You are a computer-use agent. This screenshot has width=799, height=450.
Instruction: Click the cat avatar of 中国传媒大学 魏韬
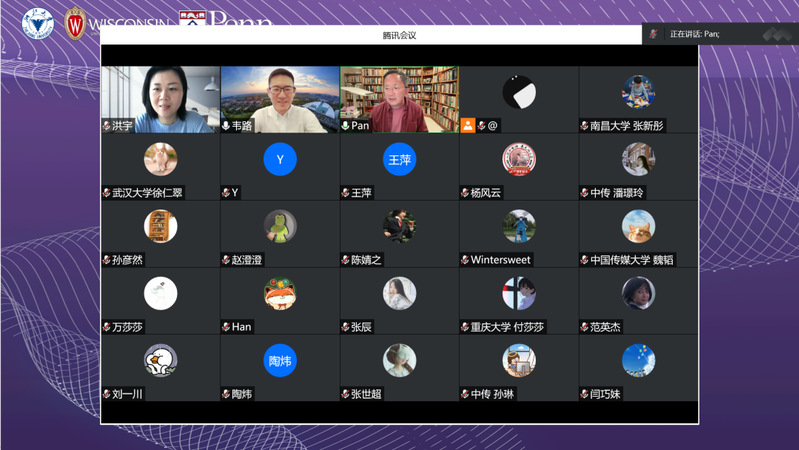pos(638,227)
